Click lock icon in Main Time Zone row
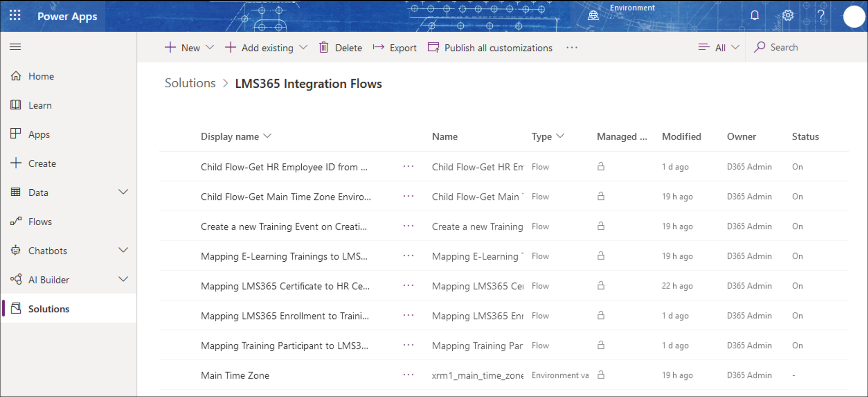Image resolution: width=868 pixels, height=397 pixels. (x=601, y=375)
